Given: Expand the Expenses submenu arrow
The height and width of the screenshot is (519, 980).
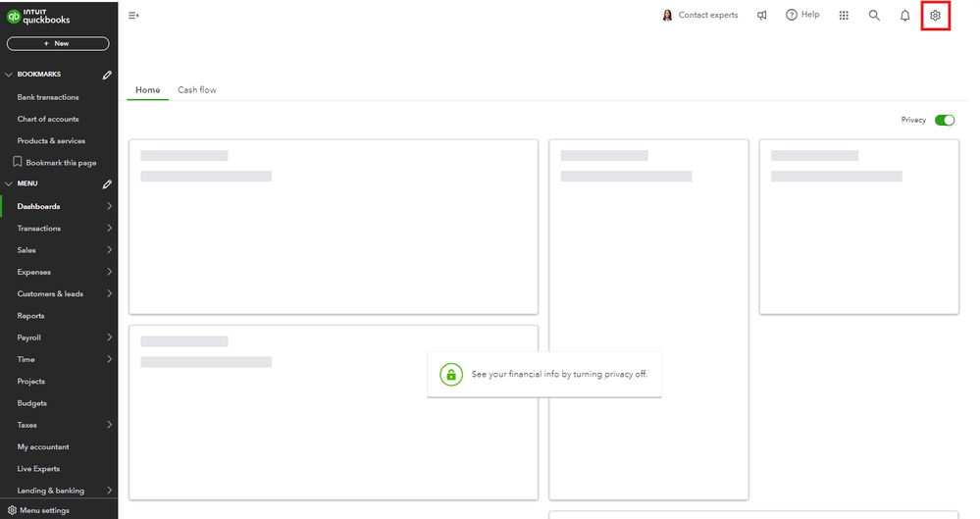Looking at the screenshot, I should point(109,272).
